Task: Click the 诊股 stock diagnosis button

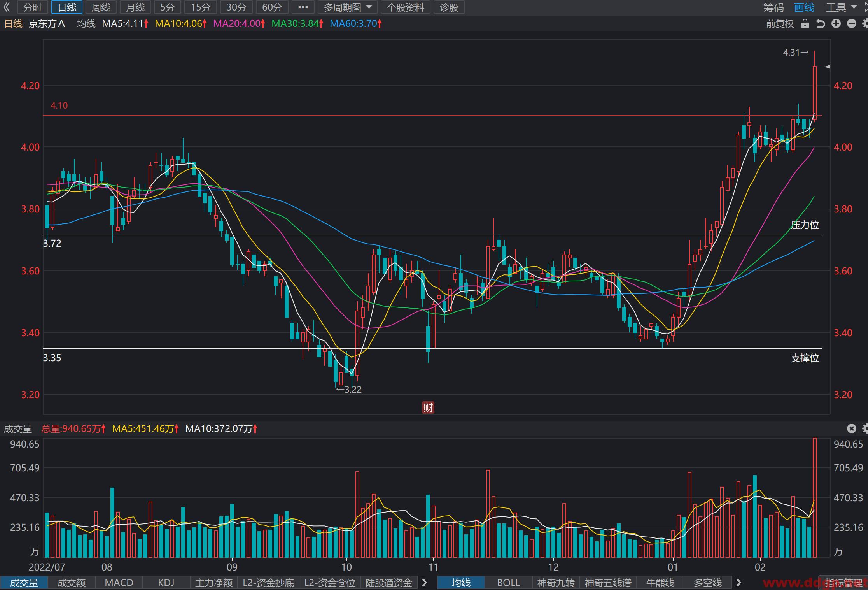Action: [449, 7]
